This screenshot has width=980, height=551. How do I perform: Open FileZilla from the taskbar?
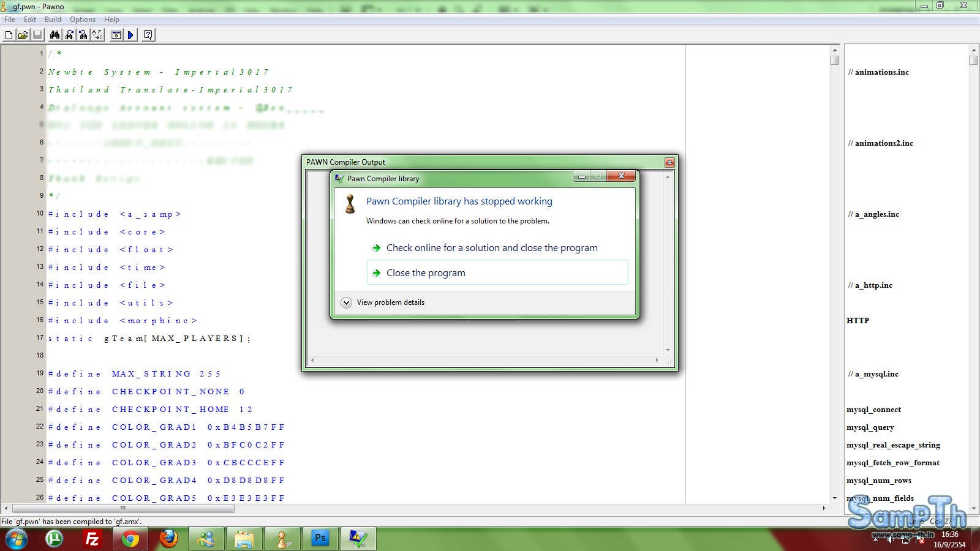92,539
